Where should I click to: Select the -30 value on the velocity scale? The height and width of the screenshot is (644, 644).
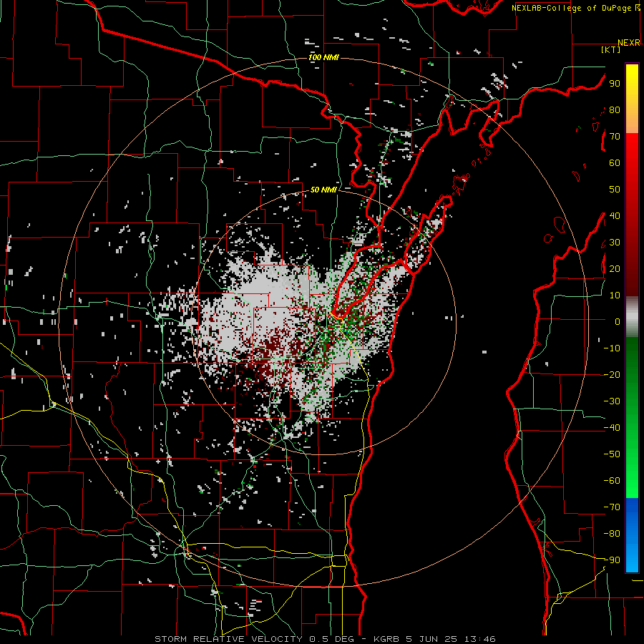[x=612, y=401]
